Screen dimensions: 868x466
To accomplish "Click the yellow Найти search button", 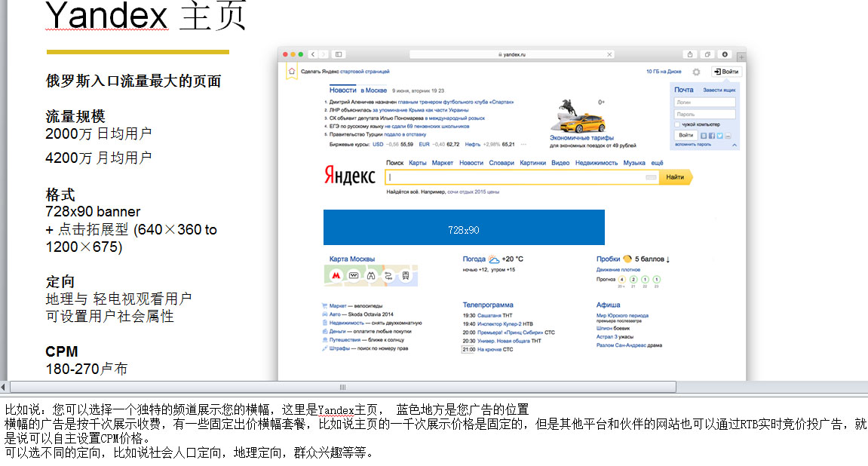I will (676, 177).
